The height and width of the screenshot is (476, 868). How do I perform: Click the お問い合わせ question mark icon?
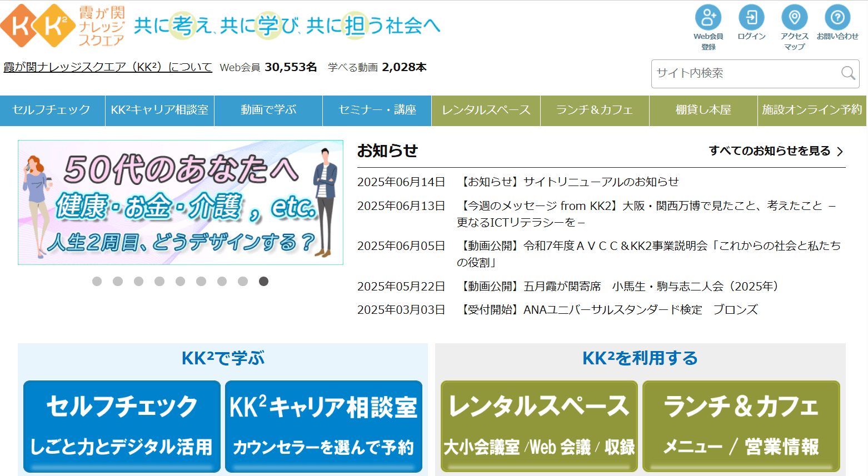point(837,18)
